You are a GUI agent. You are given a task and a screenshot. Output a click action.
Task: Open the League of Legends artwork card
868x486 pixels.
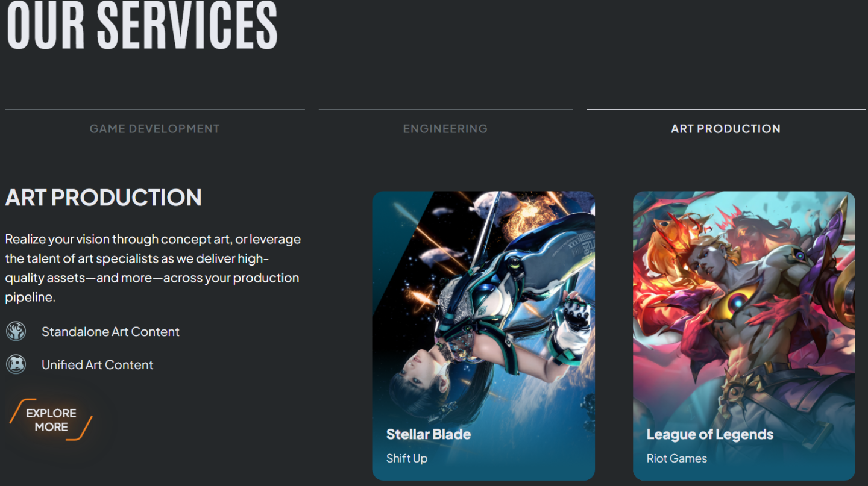[x=744, y=335]
